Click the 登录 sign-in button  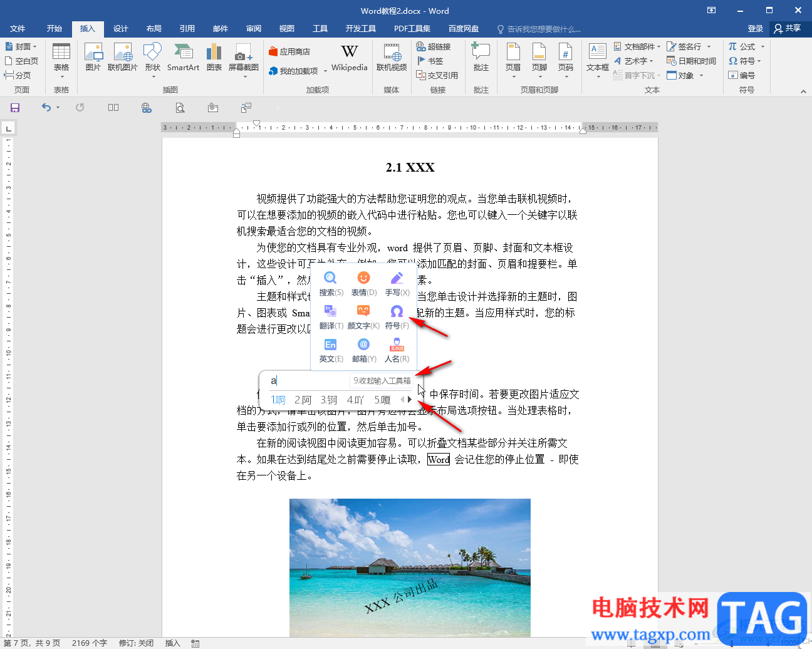click(756, 29)
